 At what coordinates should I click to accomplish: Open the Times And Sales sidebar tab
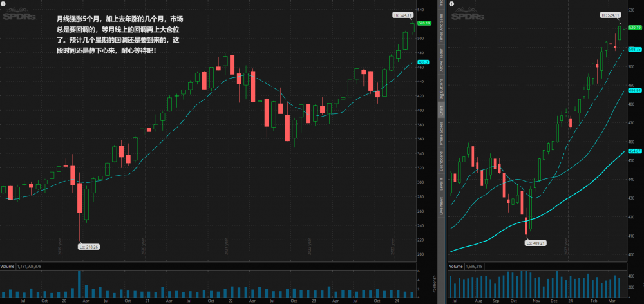tap(442, 30)
